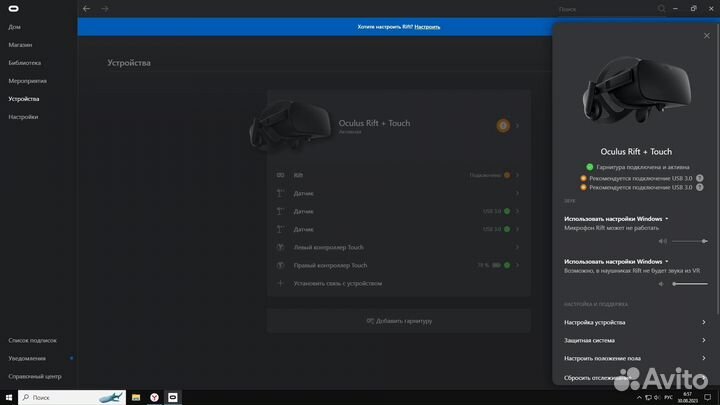Open Yandex browser from taskbar

(154, 397)
